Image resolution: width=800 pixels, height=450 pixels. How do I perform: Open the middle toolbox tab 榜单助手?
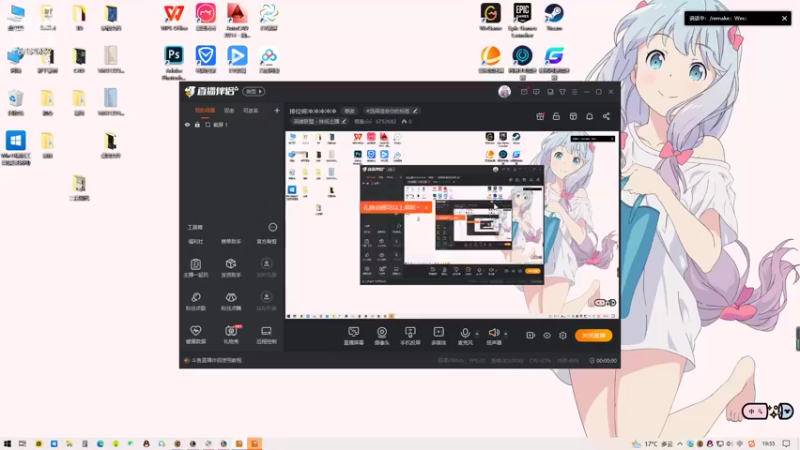[231, 241]
